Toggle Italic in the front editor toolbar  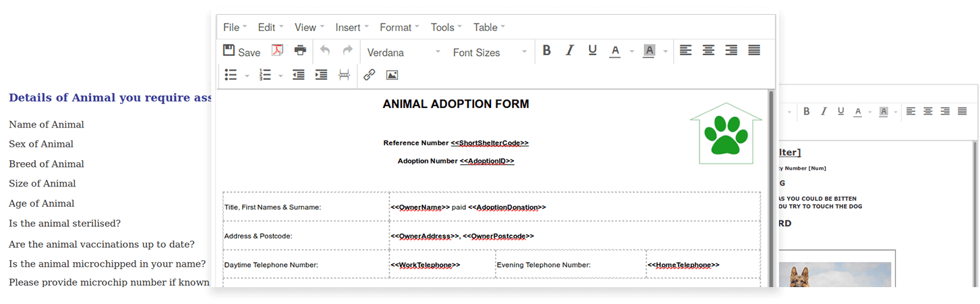pos(569,51)
